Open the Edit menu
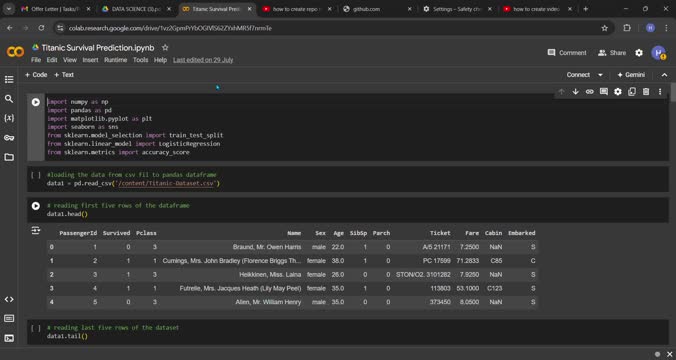Screen dimensions: 676x360 coord(52,60)
